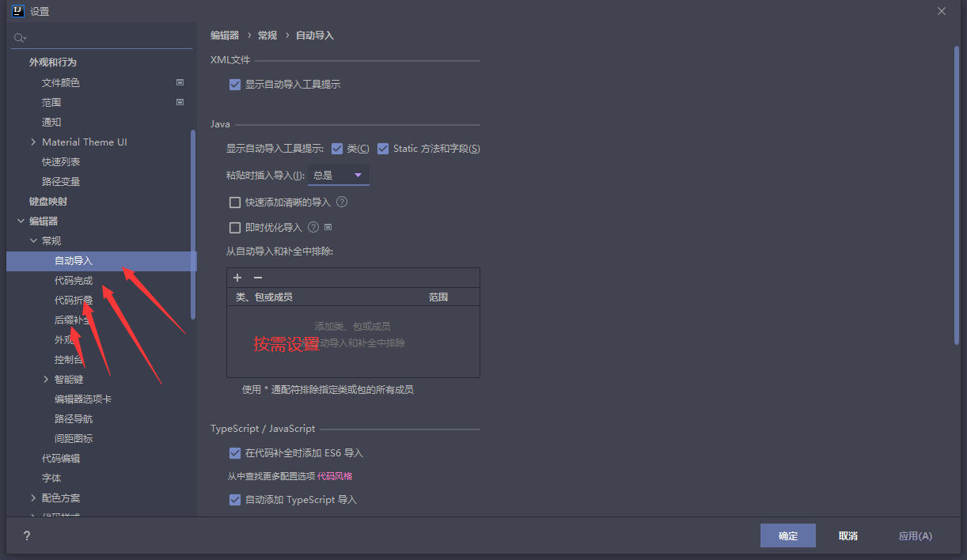Click the 确定 button
967x560 pixels.
pos(788,535)
